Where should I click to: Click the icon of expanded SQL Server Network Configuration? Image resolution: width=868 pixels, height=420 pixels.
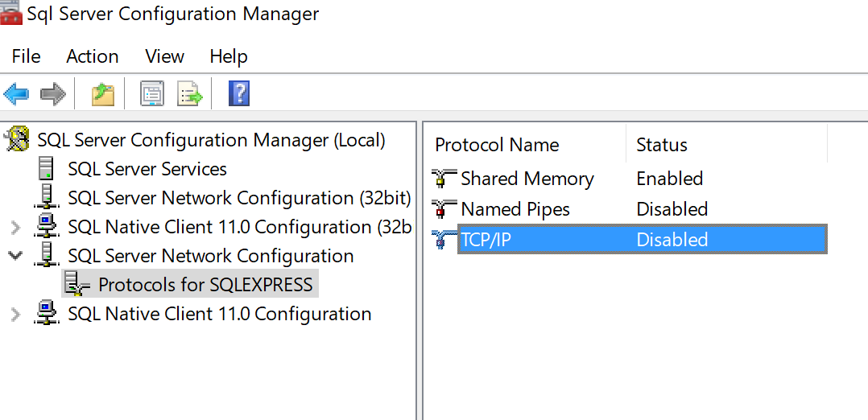[x=47, y=255]
